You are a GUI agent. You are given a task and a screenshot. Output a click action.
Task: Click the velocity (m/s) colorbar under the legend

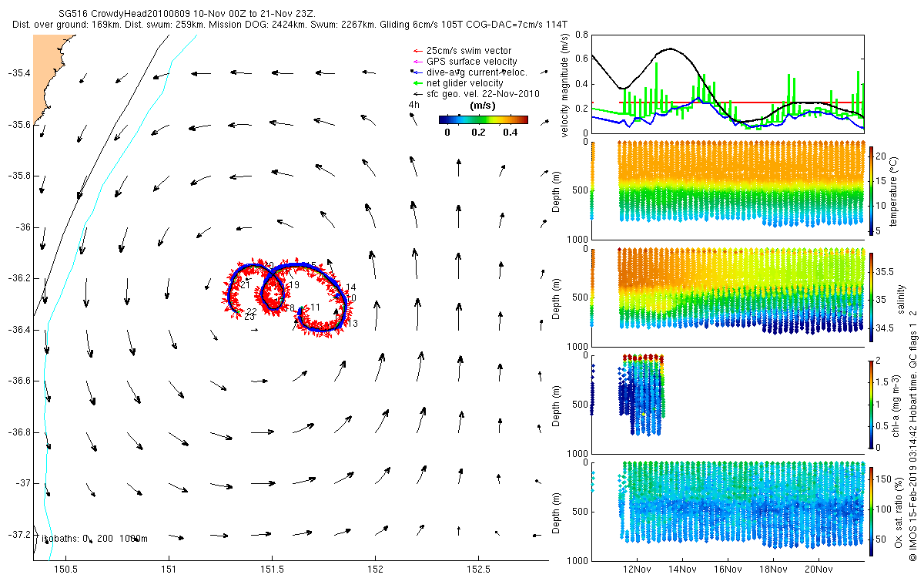(483, 119)
